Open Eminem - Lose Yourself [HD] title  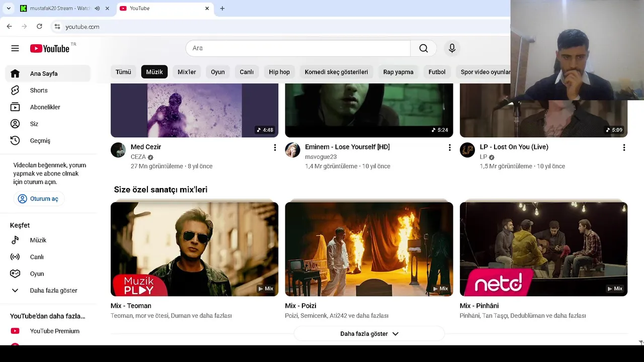coord(347,147)
